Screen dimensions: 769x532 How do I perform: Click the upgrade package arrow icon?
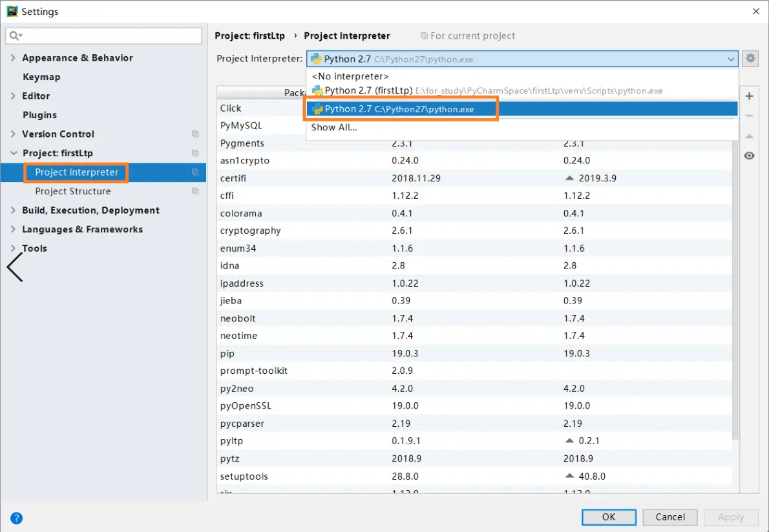[x=749, y=136]
